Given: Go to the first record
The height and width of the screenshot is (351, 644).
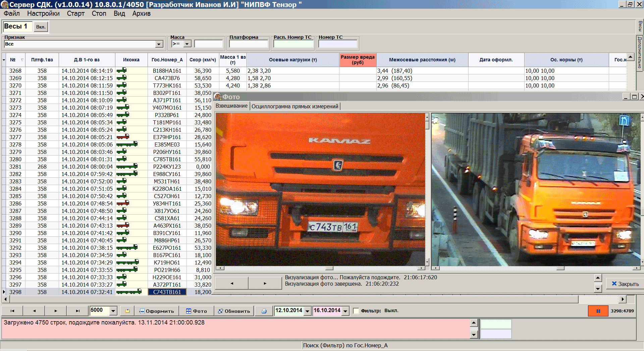Looking at the screenshot, I should point(12,311).
